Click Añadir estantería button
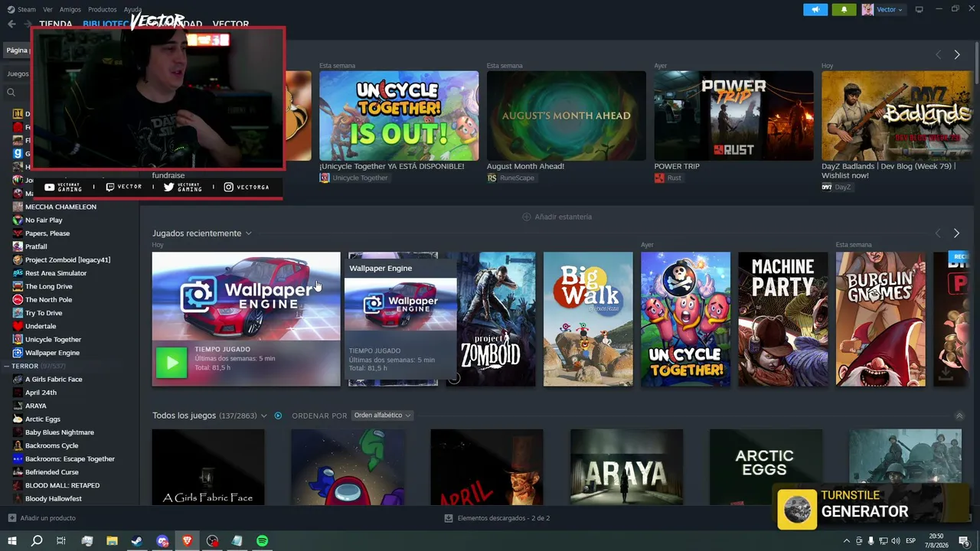The image size is (980, 551). 557,217
